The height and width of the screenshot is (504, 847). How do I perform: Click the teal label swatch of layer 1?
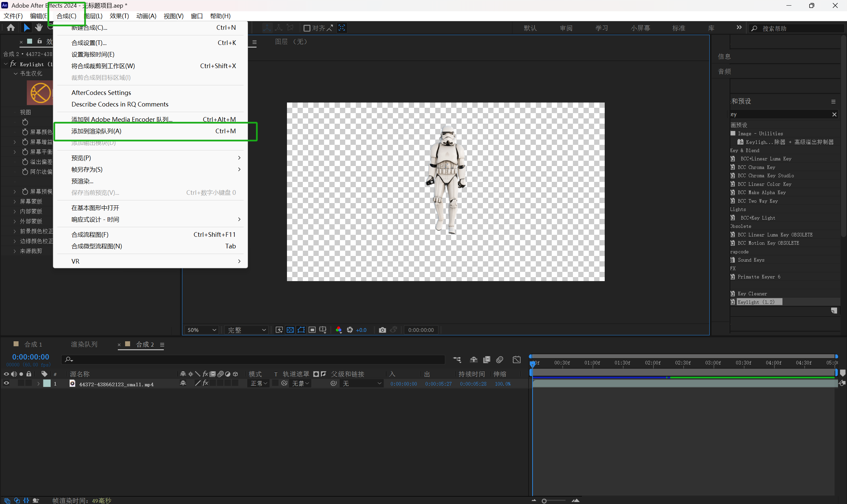tap(47, 383)
